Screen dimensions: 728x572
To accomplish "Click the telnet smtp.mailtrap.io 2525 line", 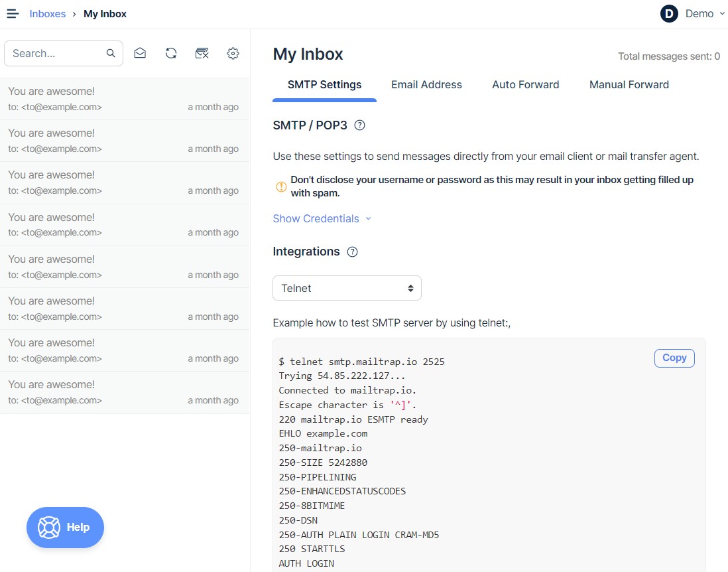I will coord(361,362).
